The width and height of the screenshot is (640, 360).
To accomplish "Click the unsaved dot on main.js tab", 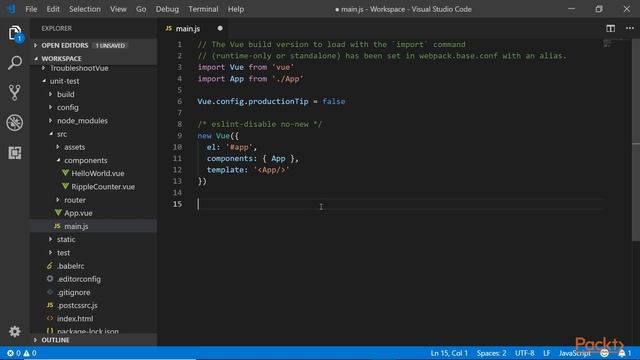I will click(220, 28).
